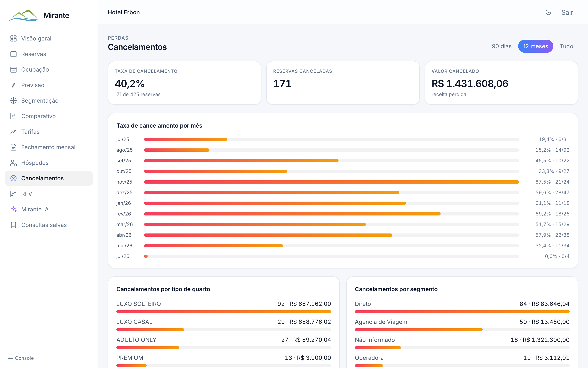This screenshot has height=368, width=588.
Task: Click the Mirante mountain logo
Action: [23, 15]
